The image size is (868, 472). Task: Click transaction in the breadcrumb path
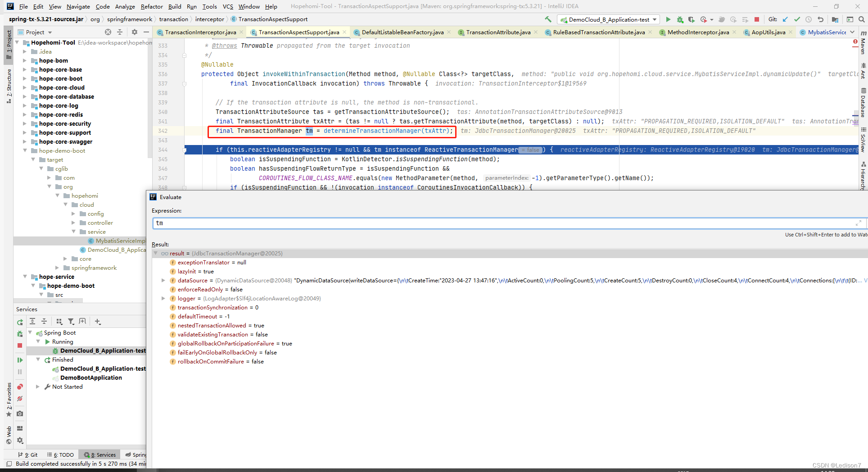173,19
